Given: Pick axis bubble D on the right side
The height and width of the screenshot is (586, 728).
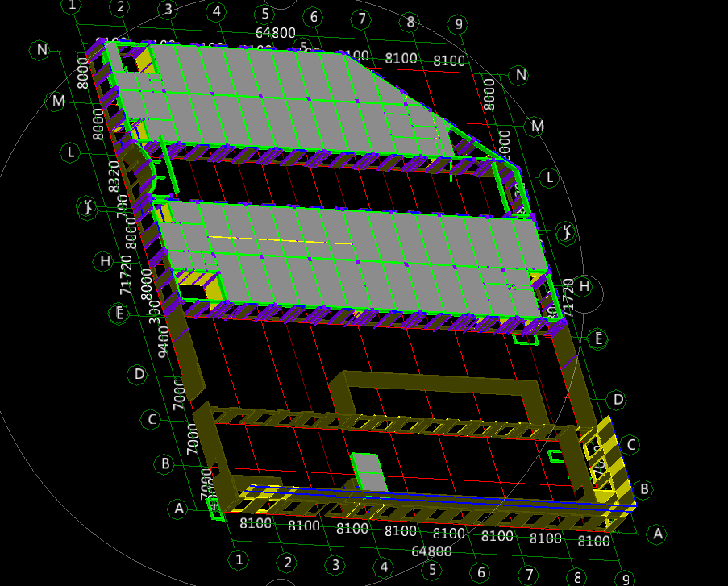Looking at the screenshot, I should coord(618,400).
